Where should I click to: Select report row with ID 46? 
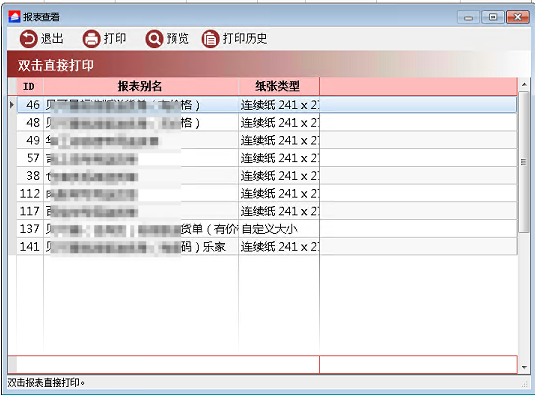[x=266, y=105]
